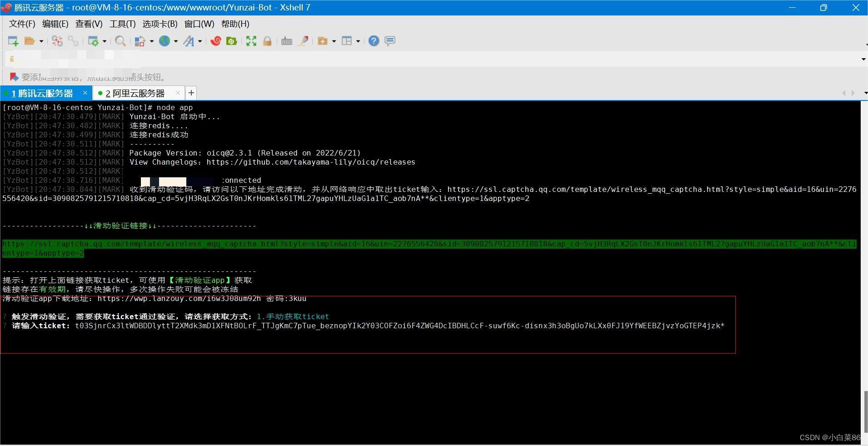Screen dimensions: 868x446
Task: Open the 选项卡(B) menu
Action: pyautogui.click(x=160, y=24)
